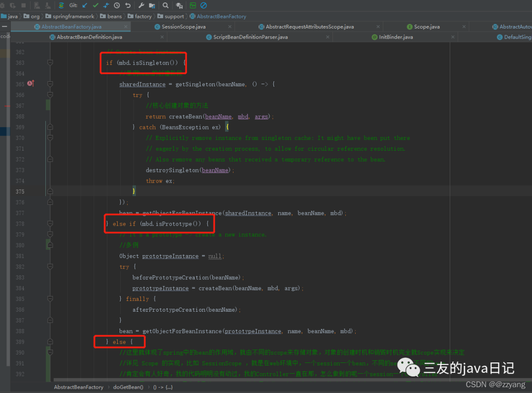
Task: Click the toolbar icon right of the magnifier
Action: point(179,5)
